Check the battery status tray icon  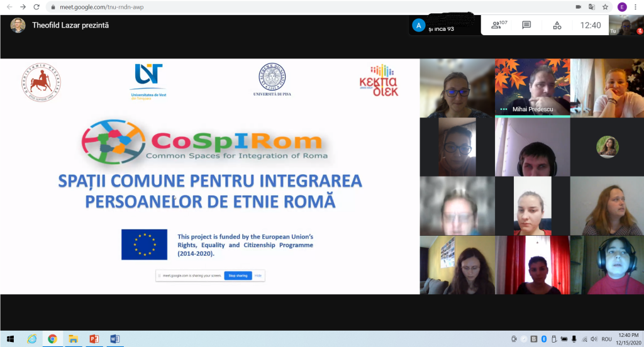pyautogui.click(x=564, y=339)
